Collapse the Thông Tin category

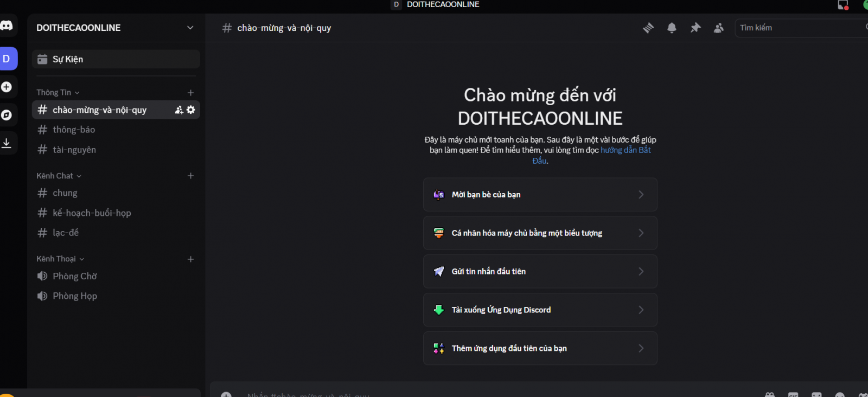click(x=58, y=93)
